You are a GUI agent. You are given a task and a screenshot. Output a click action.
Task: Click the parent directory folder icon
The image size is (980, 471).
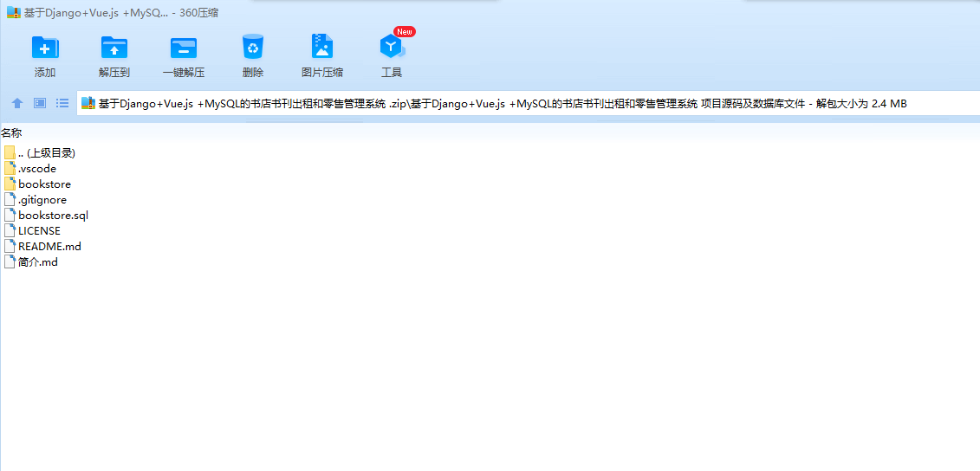(x=10, y=152)
